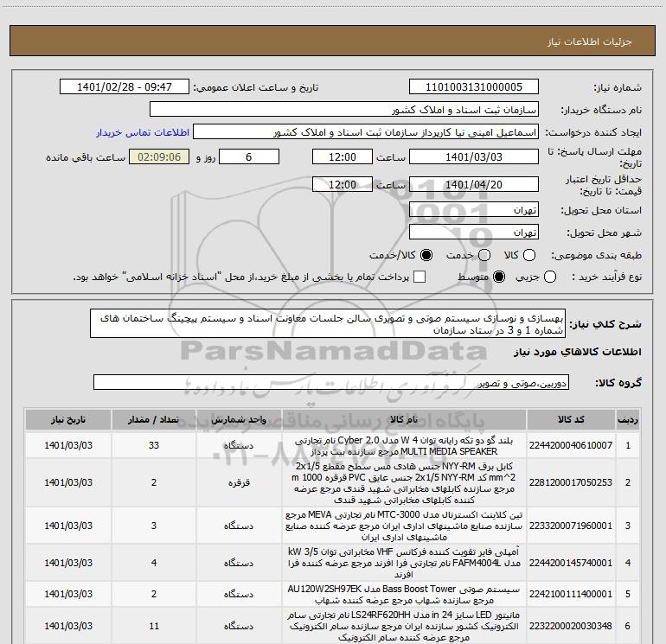This screenshot has height=644, width=666.
Task: Click the تعداد / مقدار column header
Action: tap(154, 420)
